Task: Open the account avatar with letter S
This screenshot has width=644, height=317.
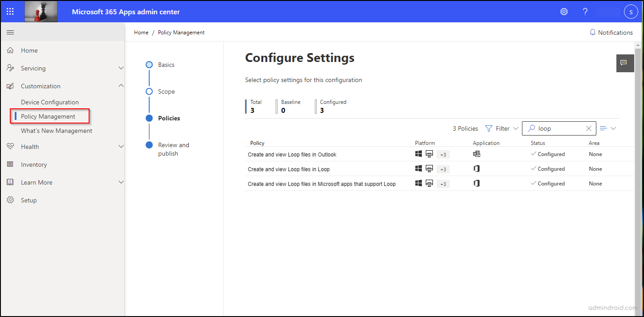Action: point(631,12)
